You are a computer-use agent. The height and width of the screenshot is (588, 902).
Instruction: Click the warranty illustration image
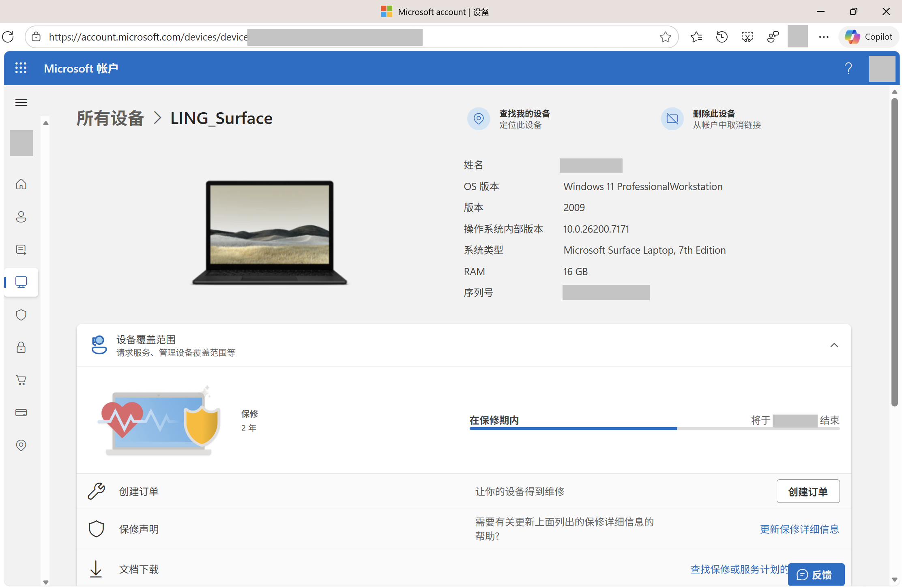tap(159, 420)
